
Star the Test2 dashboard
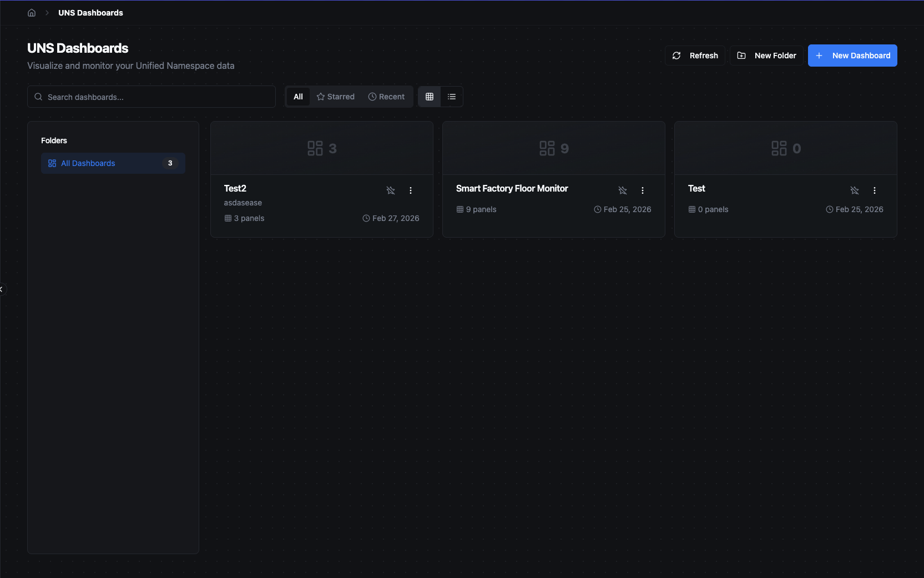[x=391, y=190]
